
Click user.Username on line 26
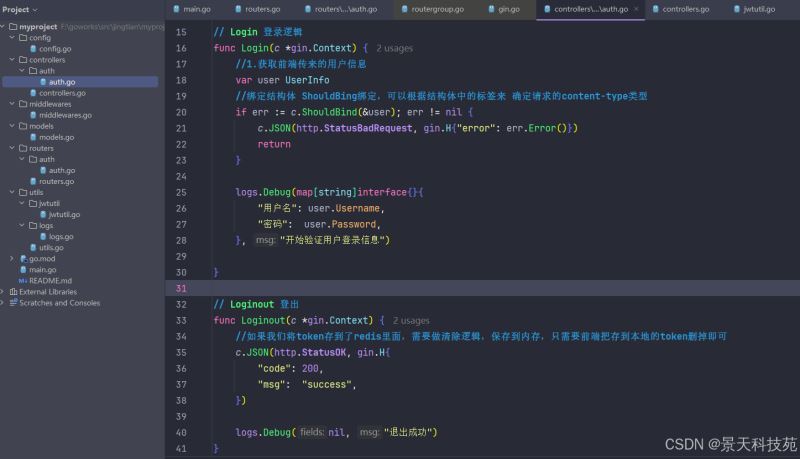click(x=343, y=208)
